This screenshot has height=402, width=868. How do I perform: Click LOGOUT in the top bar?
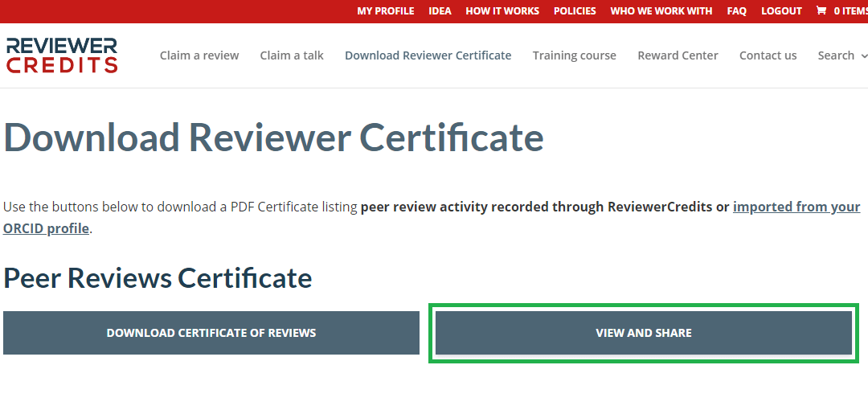pyautogui.click(x=782, y=11)
